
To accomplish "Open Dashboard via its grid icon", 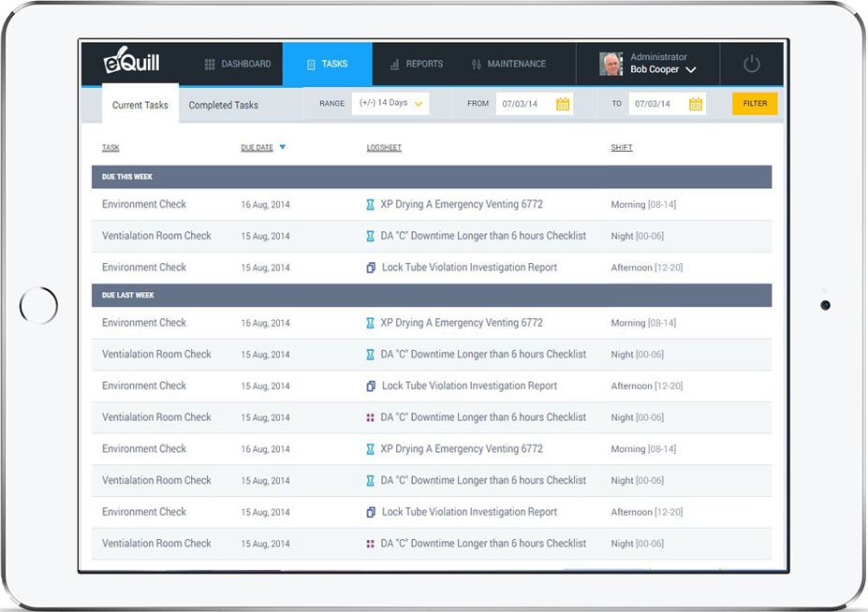I will tap(209, 65).
